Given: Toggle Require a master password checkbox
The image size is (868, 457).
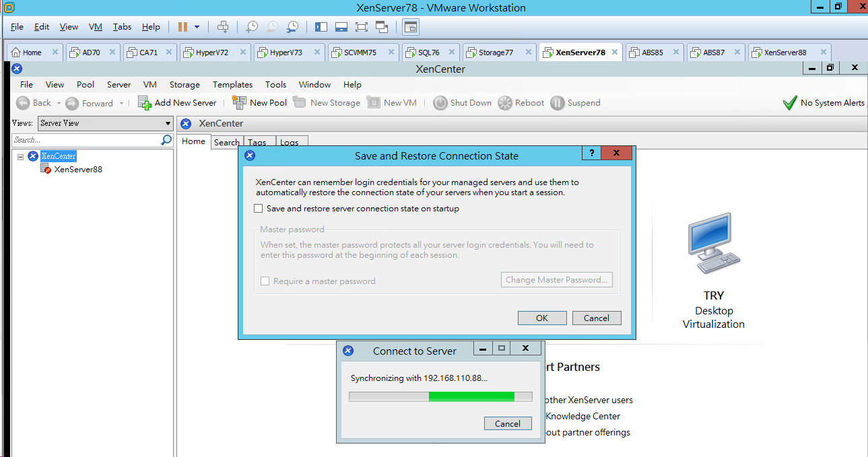Looking at the screenshot, I should tap(265, 281).
